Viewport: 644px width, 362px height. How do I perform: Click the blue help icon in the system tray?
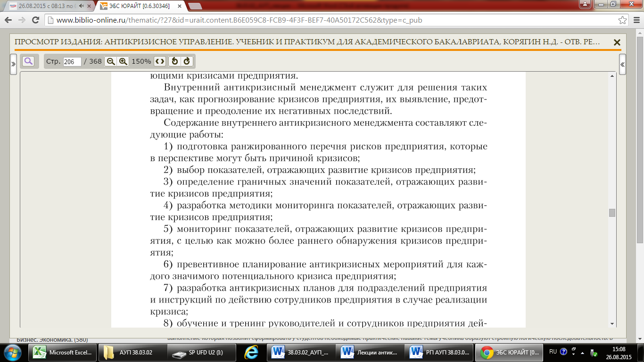[563, 352]
